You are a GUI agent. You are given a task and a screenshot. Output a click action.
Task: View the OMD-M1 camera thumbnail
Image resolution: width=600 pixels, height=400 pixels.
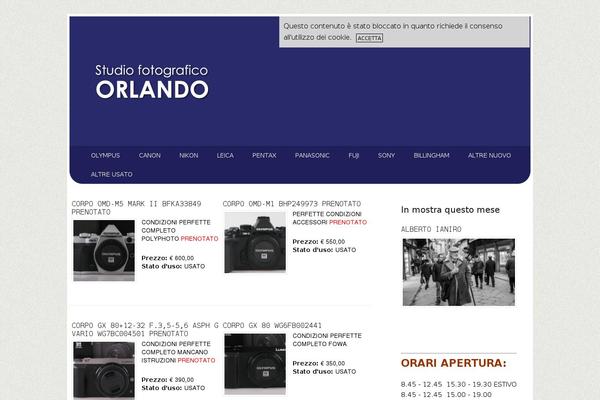(255, 242)
